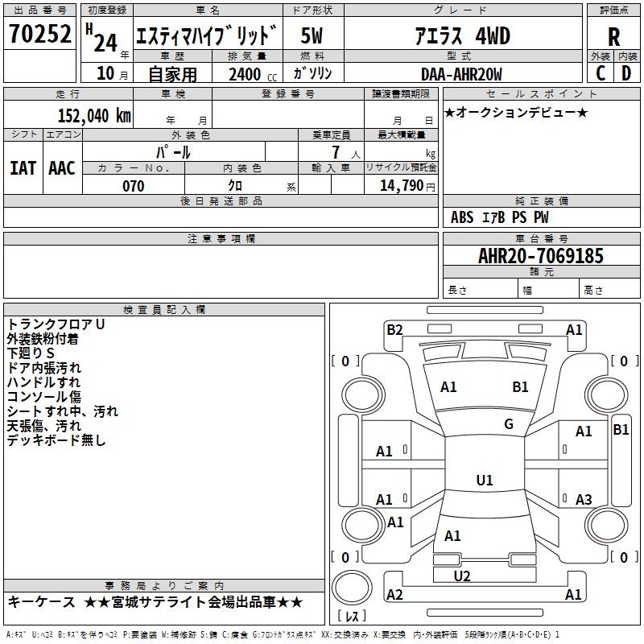Click car name エスティマハイブリッド
Viewport: 644px width, 644px height.
(x=207, y=35)
